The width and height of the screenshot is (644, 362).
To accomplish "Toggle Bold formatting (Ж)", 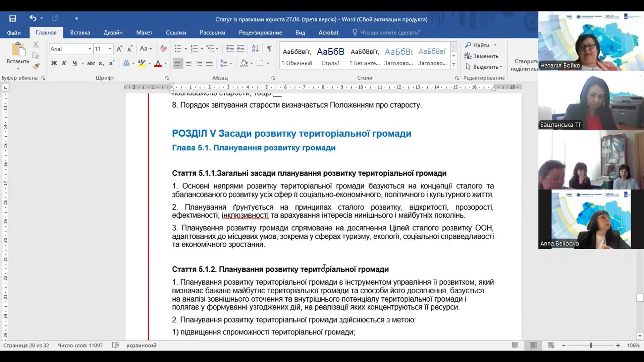I will [x=54, y=63].
